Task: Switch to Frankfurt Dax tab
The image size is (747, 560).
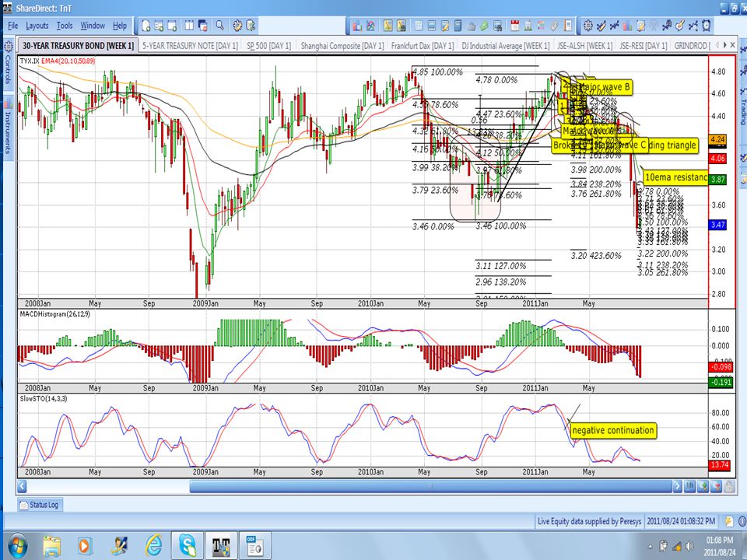Action: tap(422, 46)
